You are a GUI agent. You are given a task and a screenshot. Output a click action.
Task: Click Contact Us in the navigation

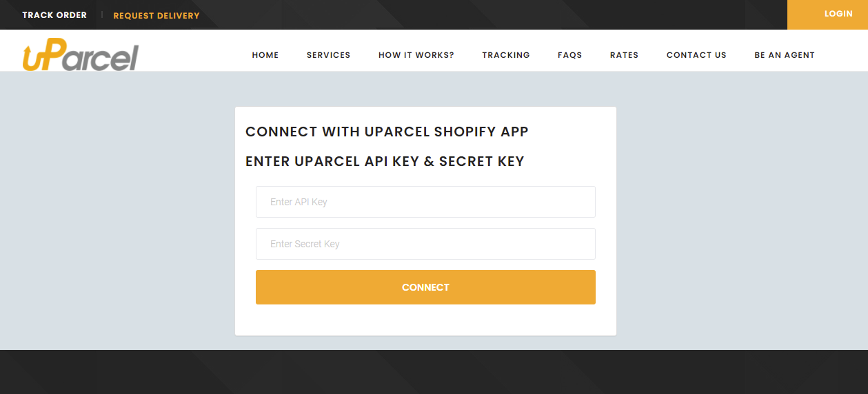click(x=696, y=55)
